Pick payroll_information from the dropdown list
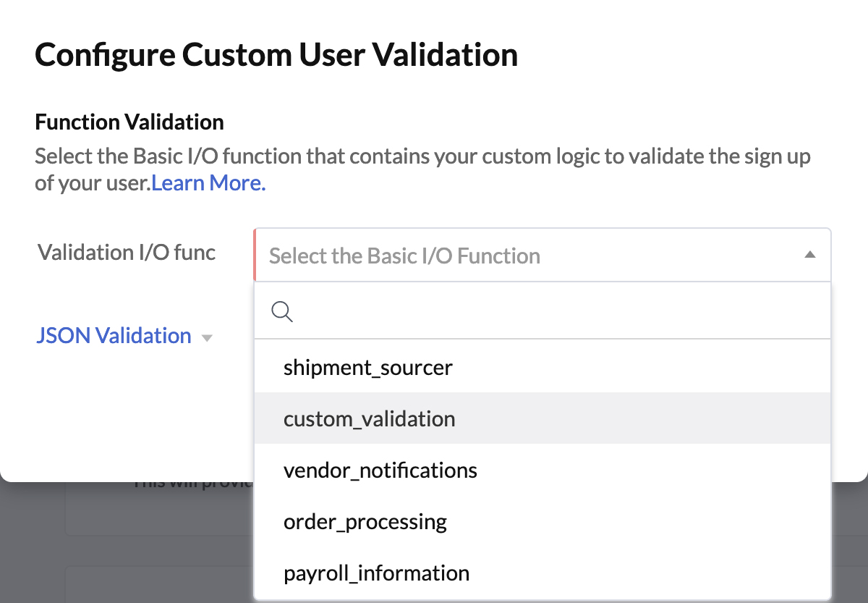 point(376,573)
